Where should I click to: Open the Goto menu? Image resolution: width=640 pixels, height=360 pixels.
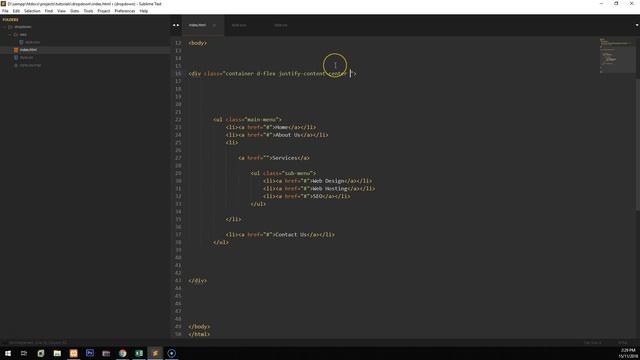(x=74, y=11)
